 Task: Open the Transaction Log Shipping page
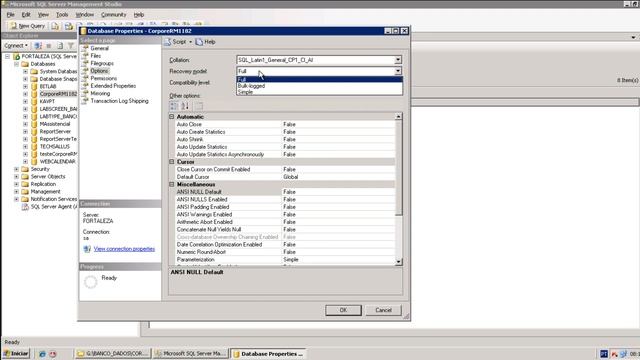coord(120,101)
